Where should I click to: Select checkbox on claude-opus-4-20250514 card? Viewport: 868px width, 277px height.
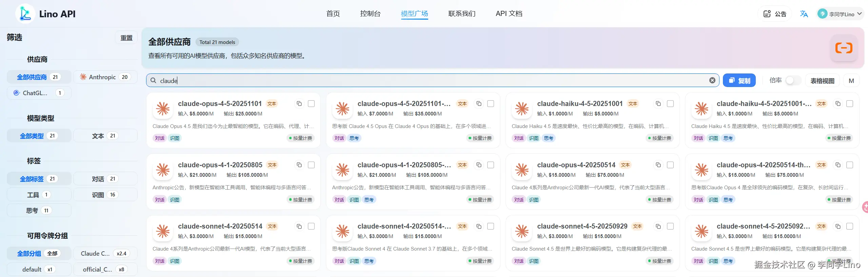coord(670,165)
